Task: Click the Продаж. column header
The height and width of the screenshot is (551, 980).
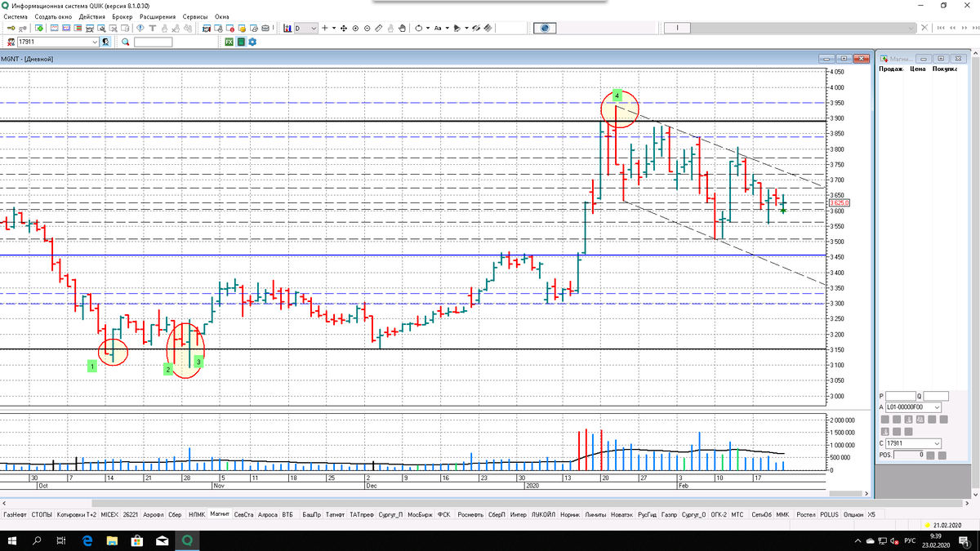Action: tap(891, 69)
